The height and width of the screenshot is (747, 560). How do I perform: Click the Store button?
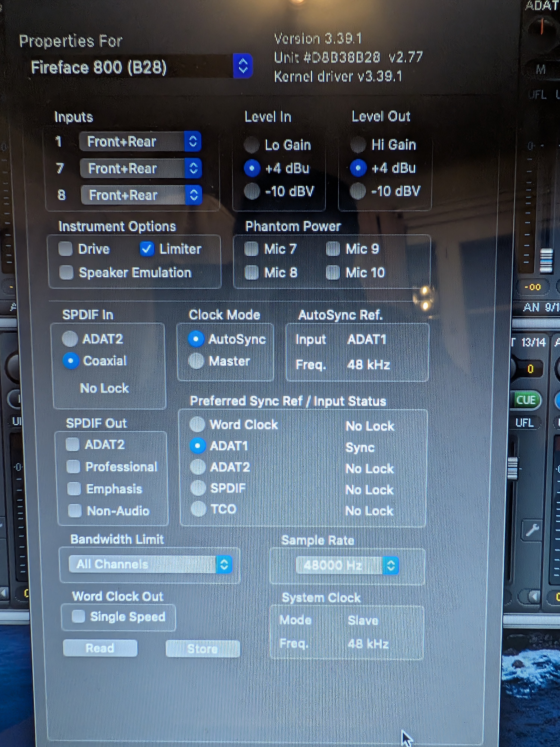203,649
